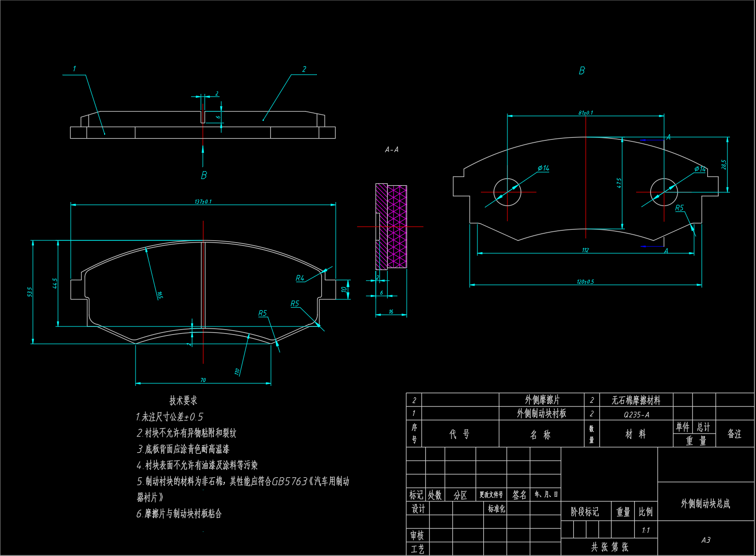756x556 pixels.
Task: Select the 外侧摩擦片 part name cell
Action: (542, 400)
